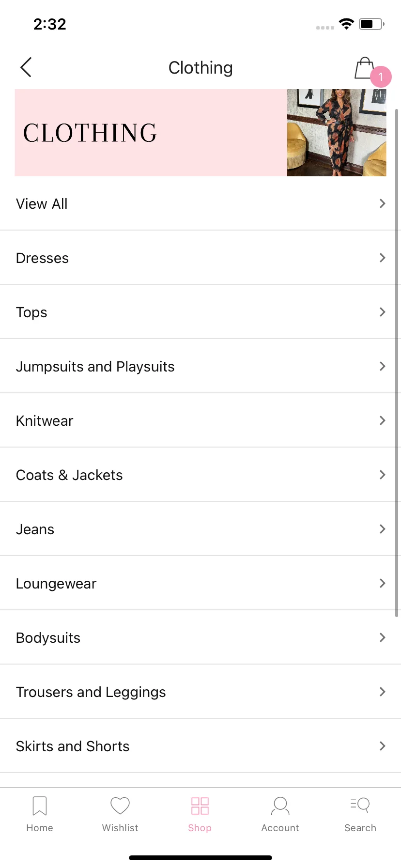The height and width of the screenshot is (868, 401).
Task: Expand the Bodysuits chevron arrow
Action: click(382, 637)
